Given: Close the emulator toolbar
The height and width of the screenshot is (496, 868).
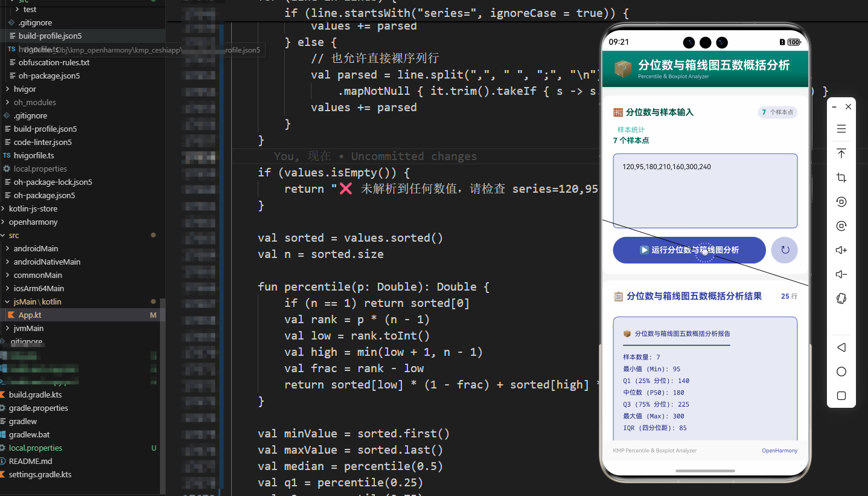Looking at the screenshot, I should pos(848,106).
